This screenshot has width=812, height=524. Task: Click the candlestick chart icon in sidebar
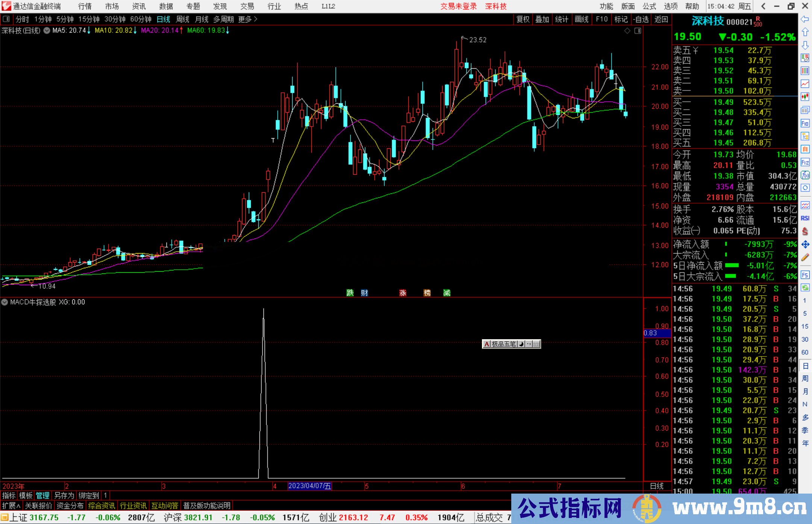click(805, 97)
